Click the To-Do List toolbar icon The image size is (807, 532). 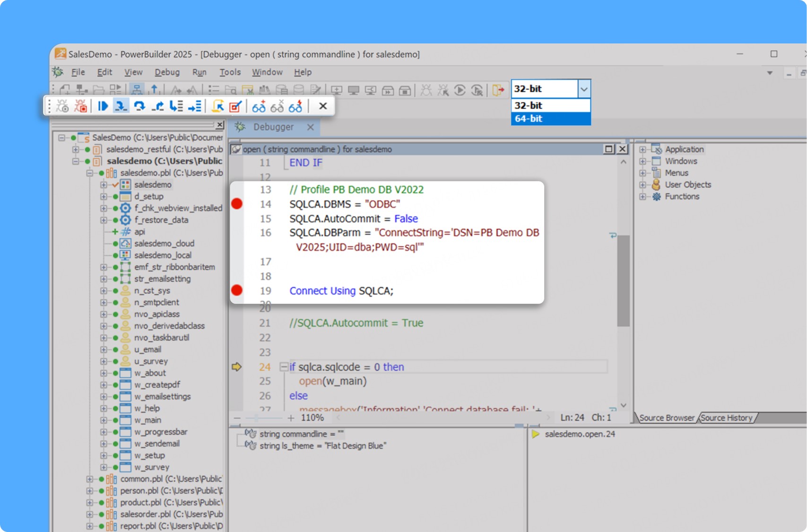(x=214, y=89)
